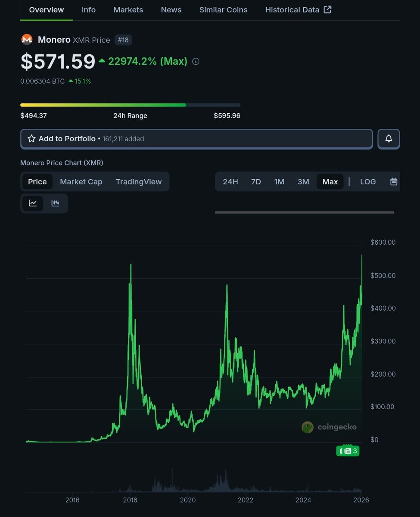Open the calendar date range picker
The height and width of the screenshot is (517, 420).
393,182
